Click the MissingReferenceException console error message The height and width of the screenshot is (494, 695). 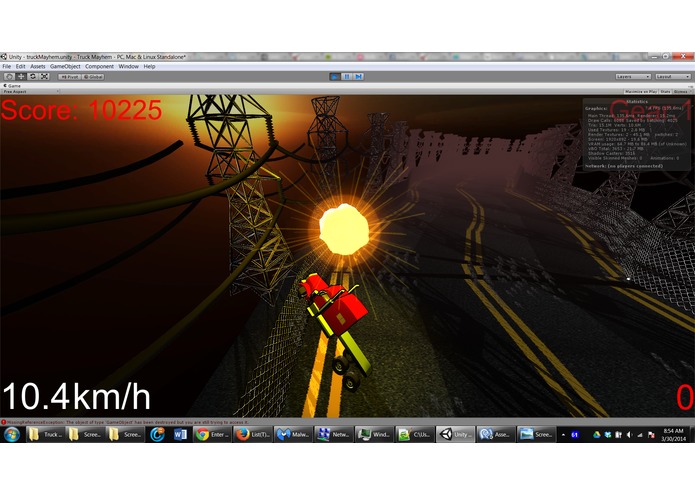coord(127,422)
